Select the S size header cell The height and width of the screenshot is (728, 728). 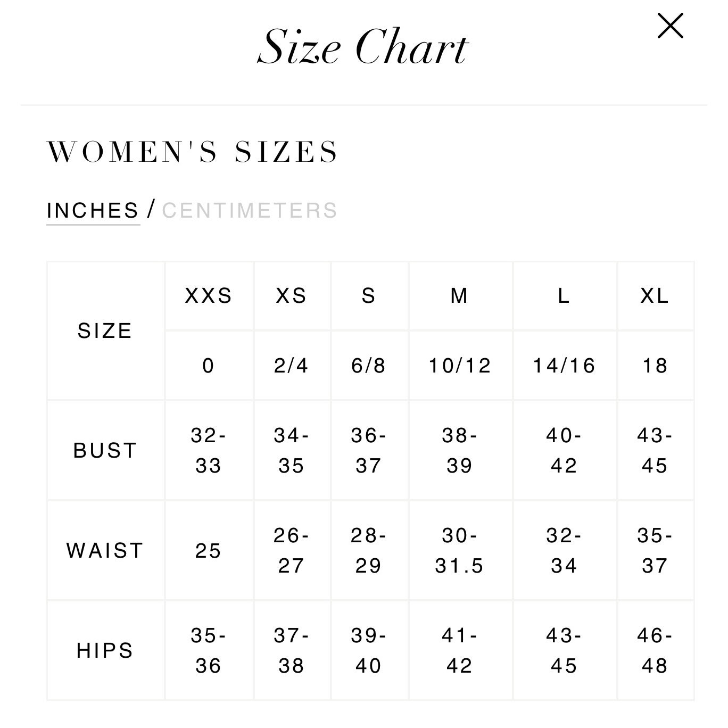point(369,296)
